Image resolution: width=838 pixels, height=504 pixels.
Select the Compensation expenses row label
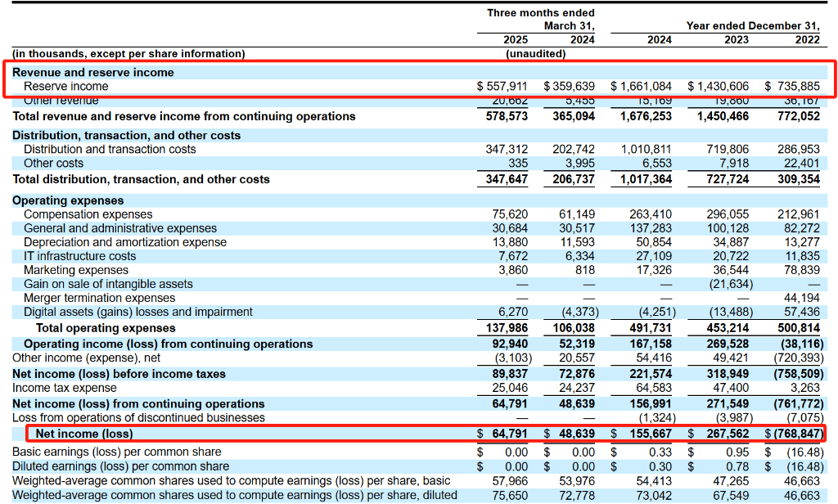(88, 214)
